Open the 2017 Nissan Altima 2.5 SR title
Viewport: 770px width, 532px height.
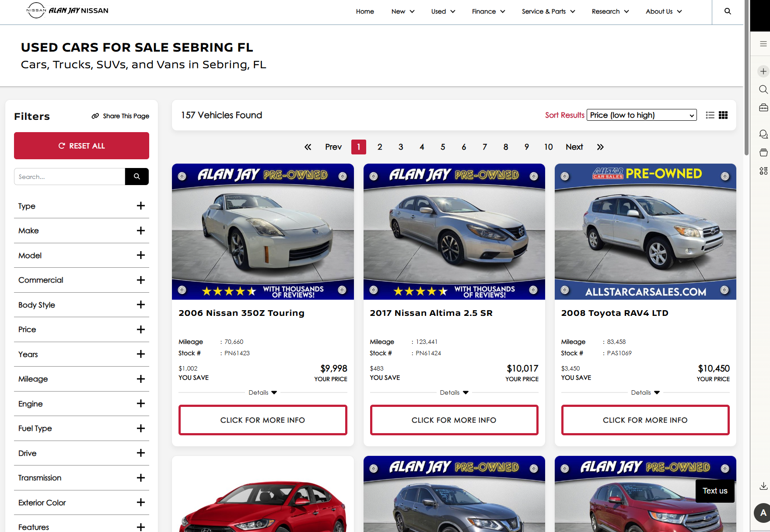click(x=431, y=313)
